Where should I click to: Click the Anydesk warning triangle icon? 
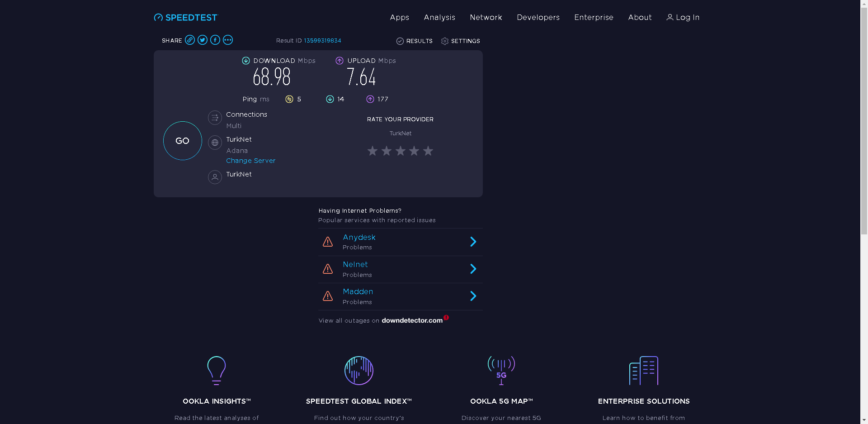pyautogui.click(x=328, y=242)
